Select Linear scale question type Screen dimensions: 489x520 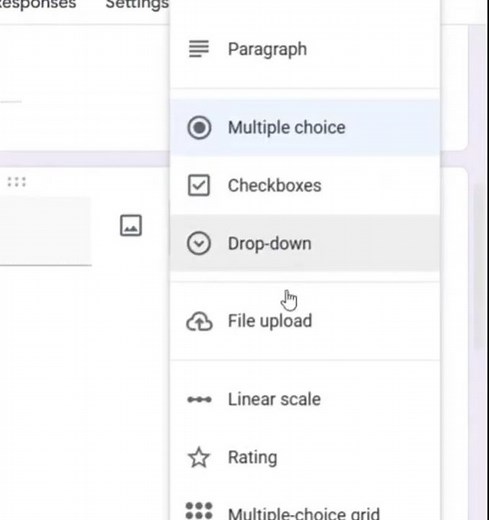(305, 399)
